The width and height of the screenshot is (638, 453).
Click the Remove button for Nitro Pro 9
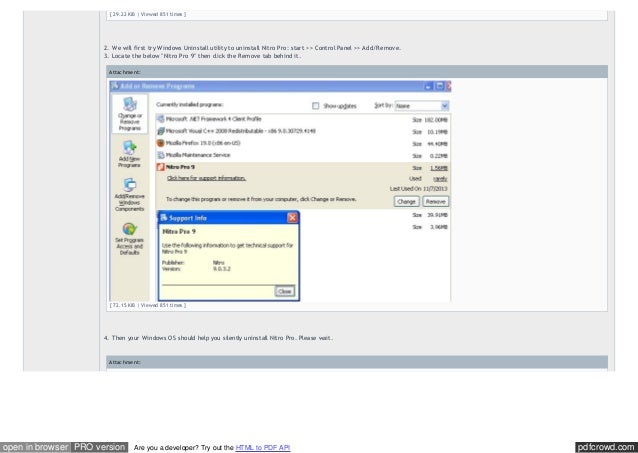pos(436,201)
